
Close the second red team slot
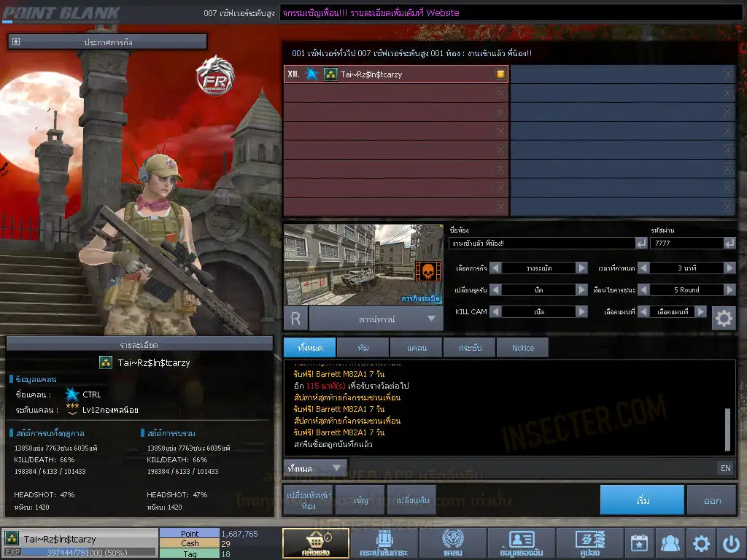(500, 93)
